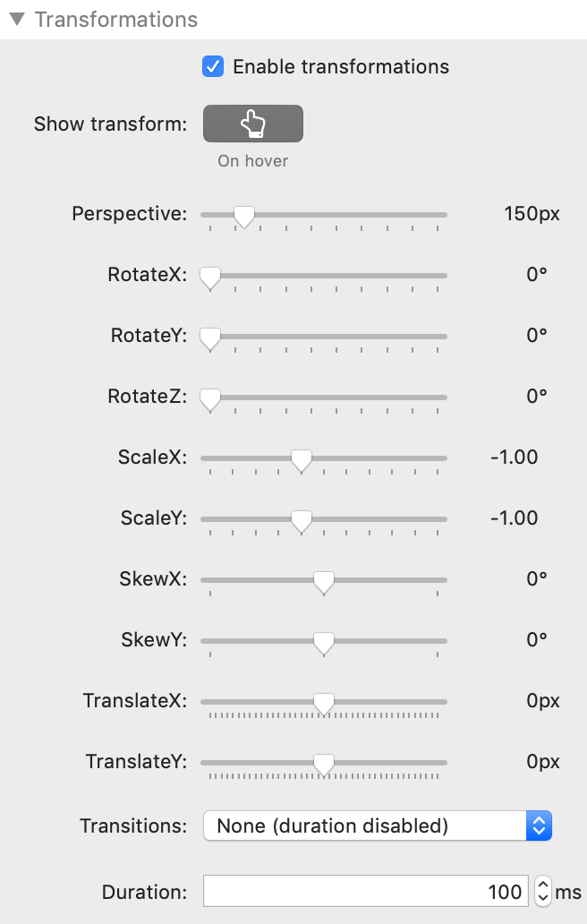
Task: Click the RotateZ slider handle
Action: 210,398
